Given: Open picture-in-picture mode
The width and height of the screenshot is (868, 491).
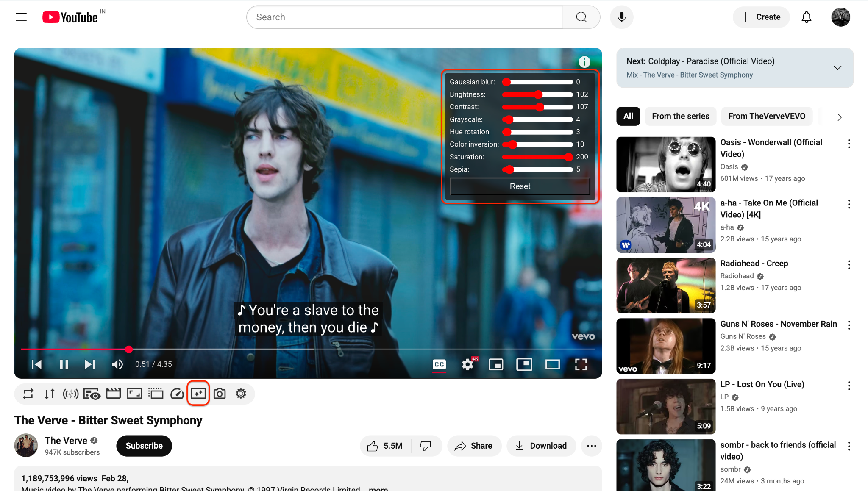Looking at the screenshot, I should pyautogui.click(x=524, y=364).
